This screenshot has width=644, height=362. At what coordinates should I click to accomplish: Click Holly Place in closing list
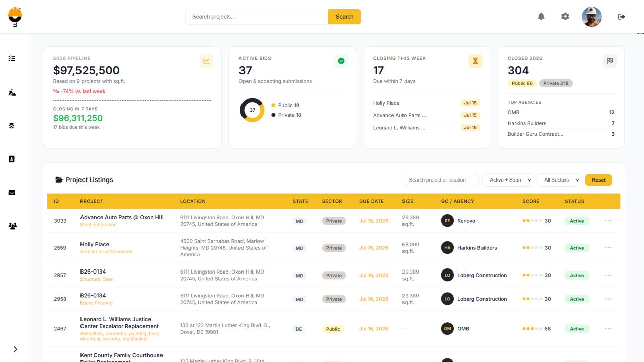click(x=386, y=103)
